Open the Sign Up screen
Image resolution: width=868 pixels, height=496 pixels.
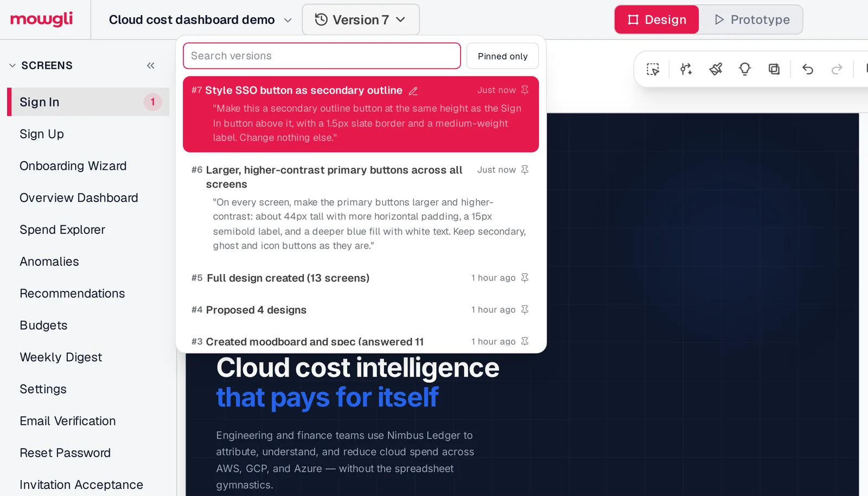88,134
